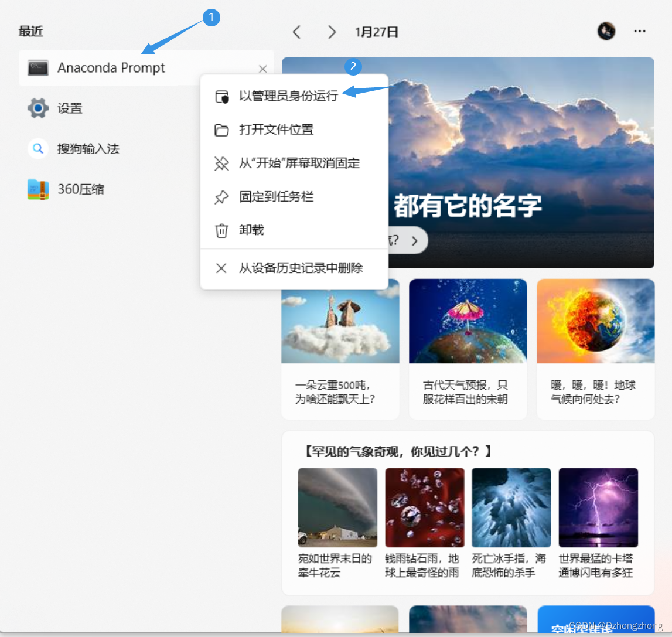View the lightning photo in weather gallery

[x=598, y=507]
